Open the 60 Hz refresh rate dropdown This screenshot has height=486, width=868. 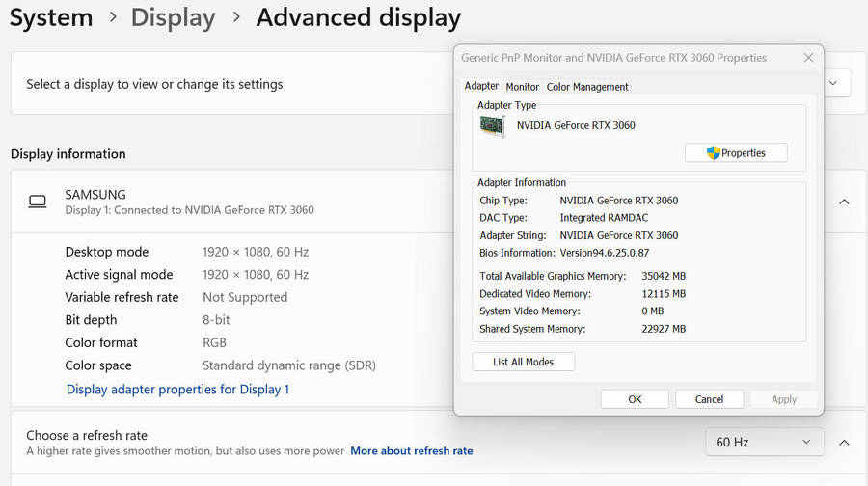tap(764, 442)
